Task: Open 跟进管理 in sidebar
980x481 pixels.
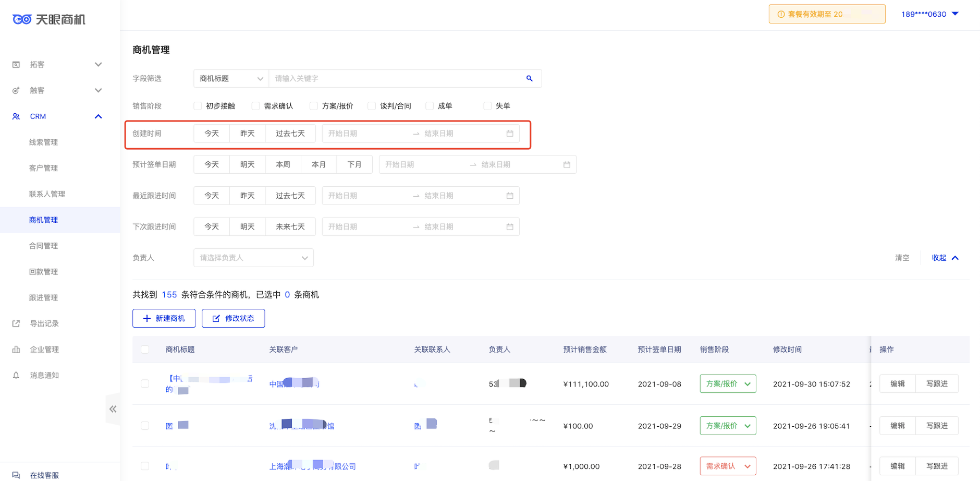Action: pos(43,297)
